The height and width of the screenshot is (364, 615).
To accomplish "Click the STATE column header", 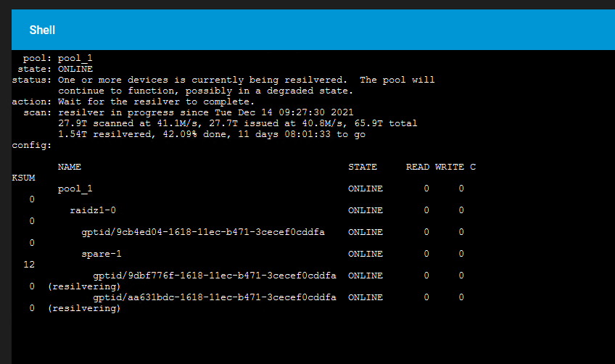I will coord(363,167).
